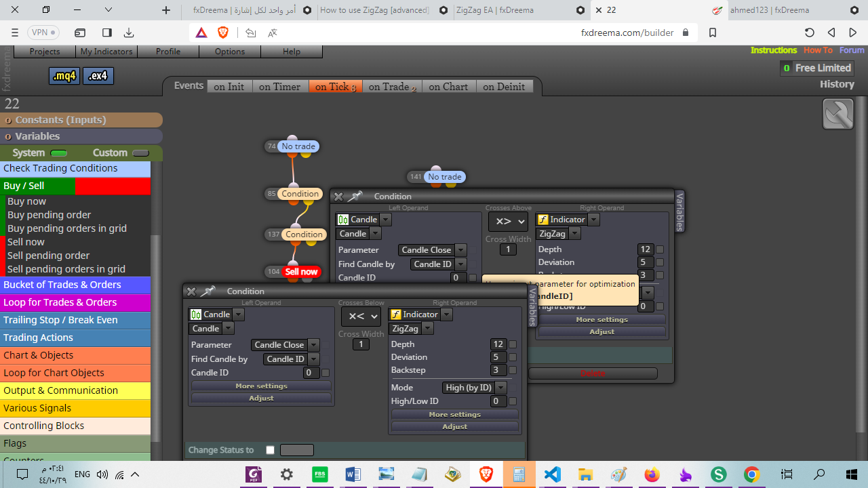868x488 pixels.
Task: Toggle High/Low ID checkbox in front dialog
Action: click(513, 401)
